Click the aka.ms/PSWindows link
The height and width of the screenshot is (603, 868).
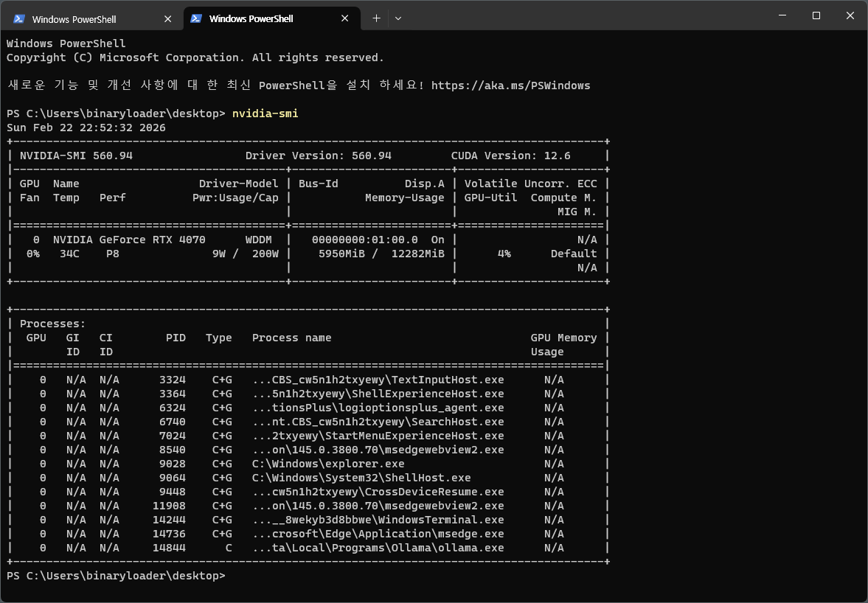512,85
